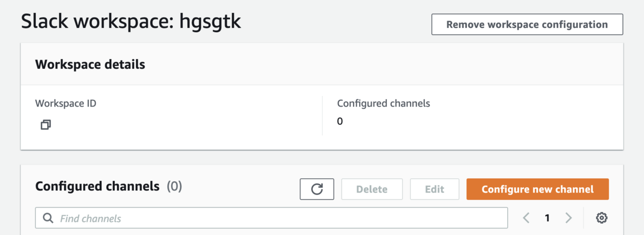
Task: Go to previous page with left chevron
Action: point(526,218)
